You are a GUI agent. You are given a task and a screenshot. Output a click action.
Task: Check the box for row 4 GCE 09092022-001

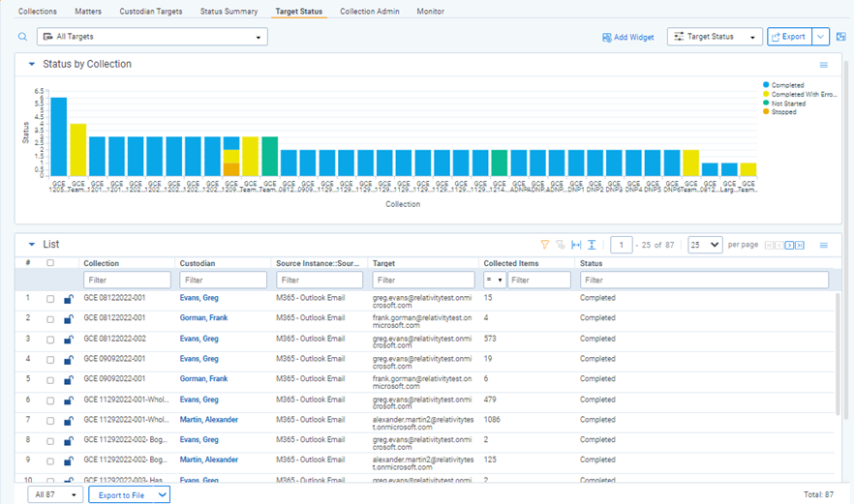click(x=50, y=360)
